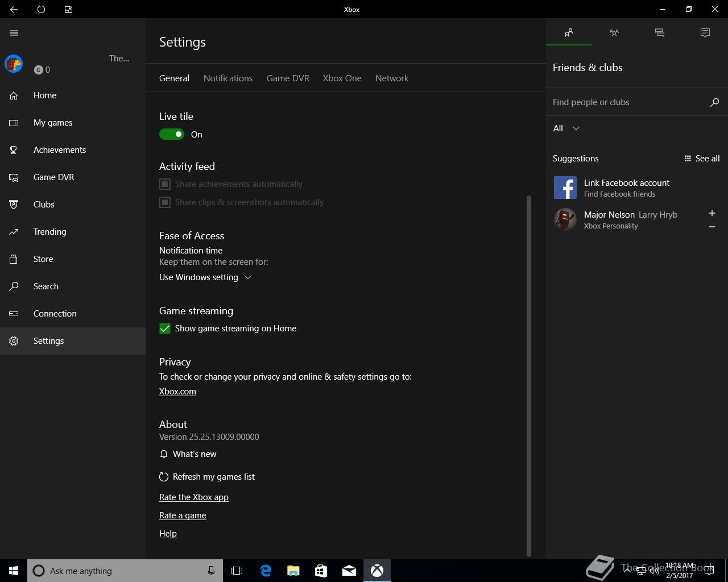The image size is (728, 582).
Task: Open the hamburger navigation menu
Action: 14,33
